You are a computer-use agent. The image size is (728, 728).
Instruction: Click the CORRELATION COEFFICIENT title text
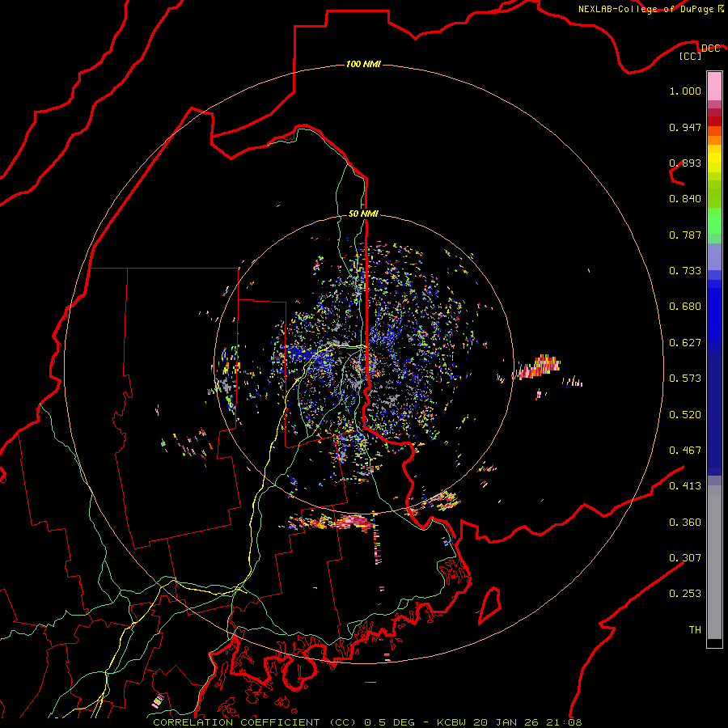pos(236,722)
